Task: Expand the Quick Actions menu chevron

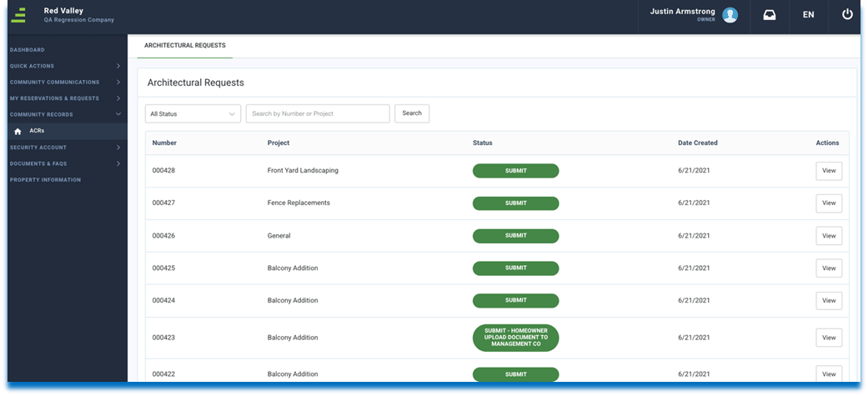Action: coord(118,66)
